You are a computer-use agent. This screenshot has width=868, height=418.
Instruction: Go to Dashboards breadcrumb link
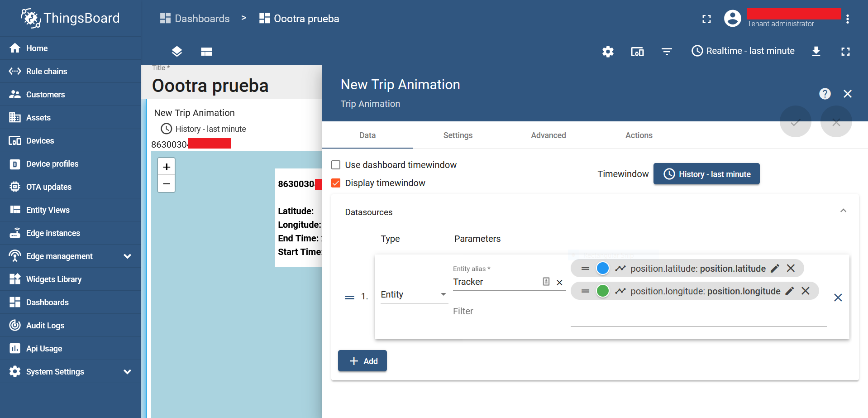click(195, 19)
